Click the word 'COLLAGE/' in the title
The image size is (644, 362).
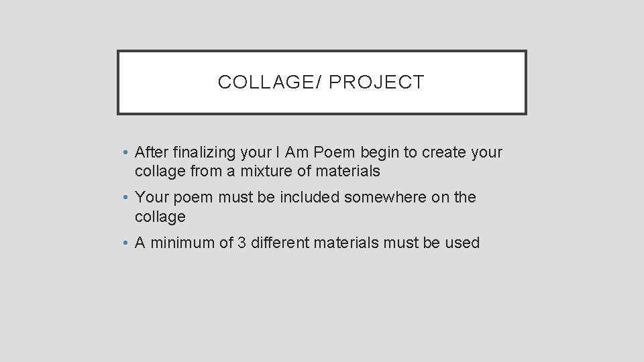tap(270, 82)
